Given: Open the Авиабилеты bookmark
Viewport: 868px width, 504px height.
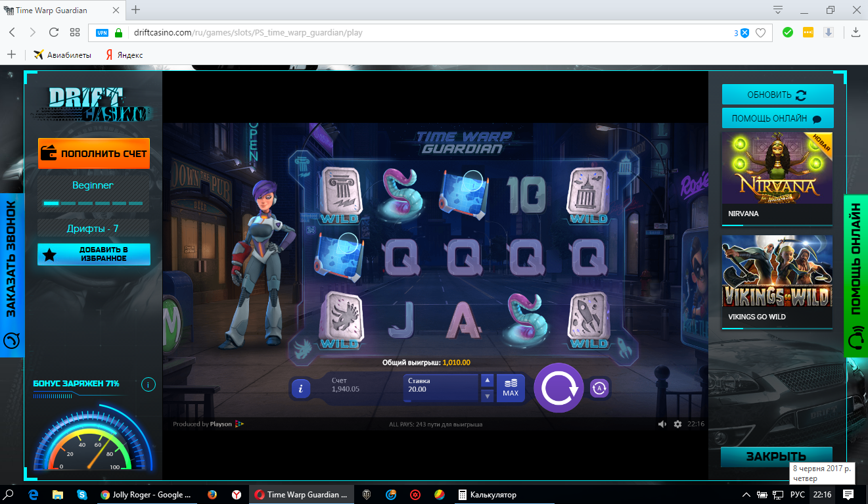Looking at the screenshot, I should (x=62, y=55).
